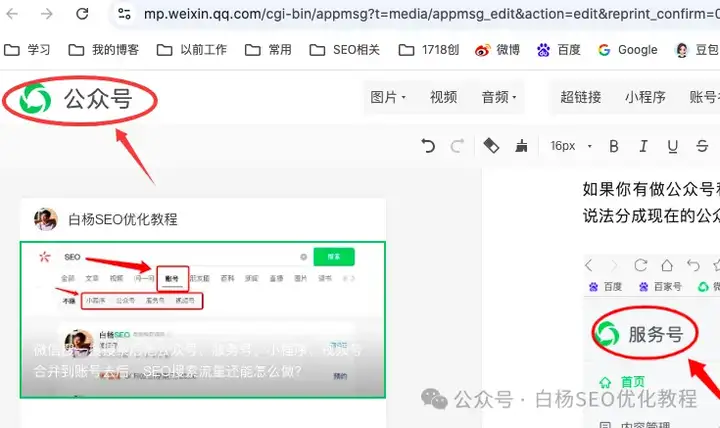720x428 pixels.
Task: Open the 我的博客 bookmark folder
Action: click(x=103, y=50)
